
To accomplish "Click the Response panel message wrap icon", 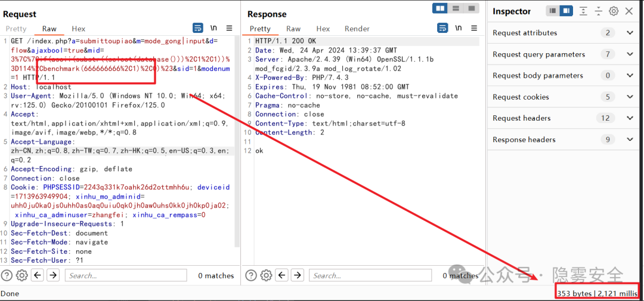I will tap(442, 28).
